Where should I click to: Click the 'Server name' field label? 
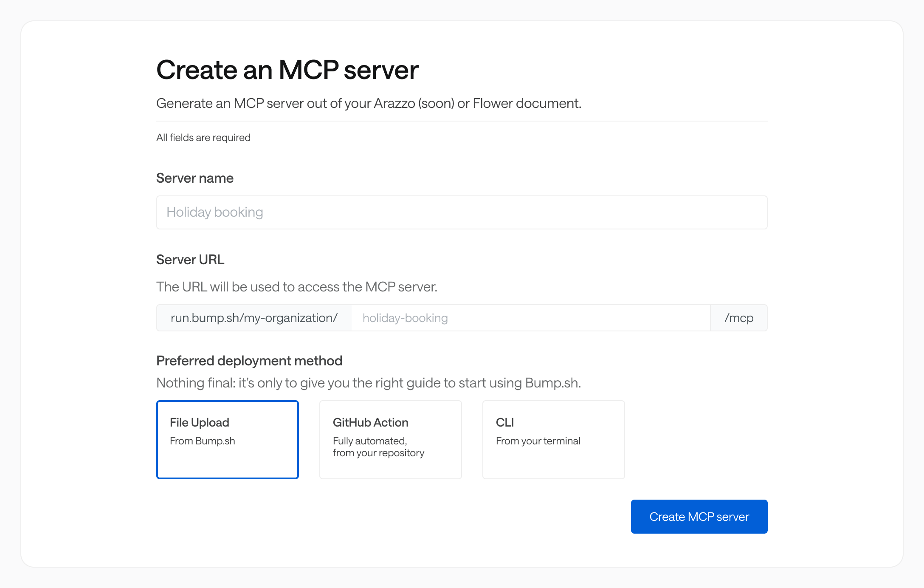point(194,178)
